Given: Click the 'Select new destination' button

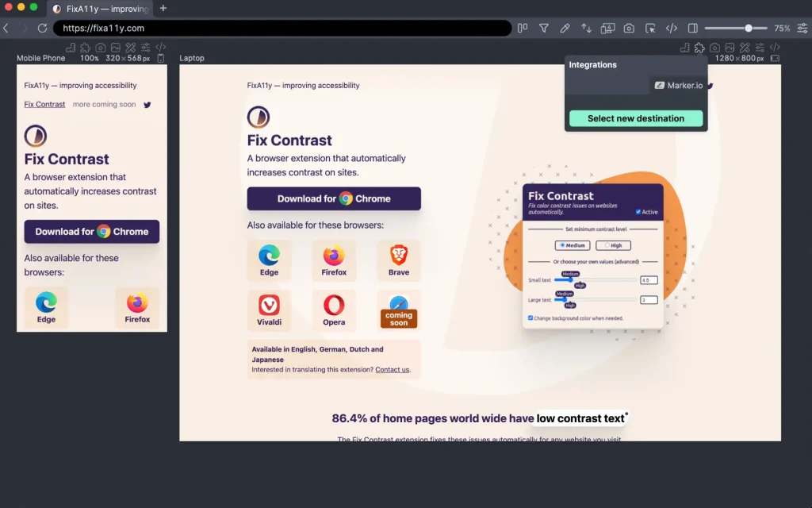Looking at the screenshot, I should coord(635,118).
